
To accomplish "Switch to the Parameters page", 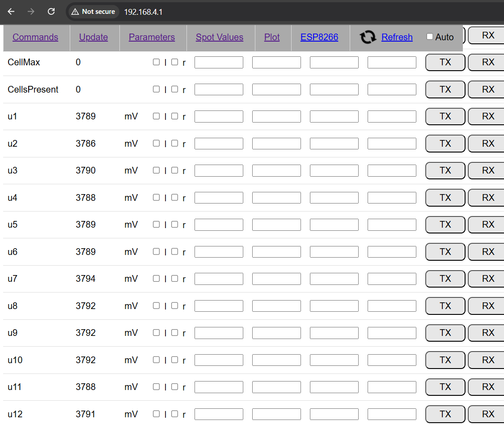I will tap(152, 37).
